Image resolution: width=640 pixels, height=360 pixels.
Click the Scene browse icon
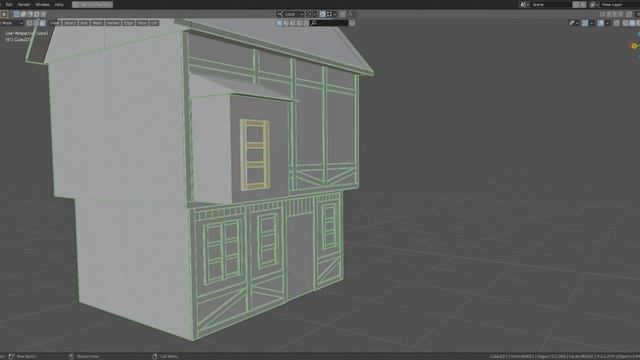(x=524, y=4)
